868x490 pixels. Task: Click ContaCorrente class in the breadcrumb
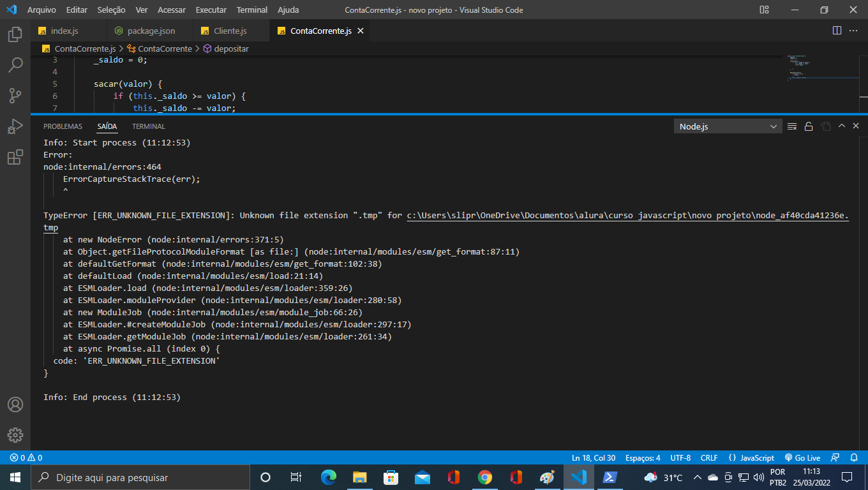coord(165,48)
